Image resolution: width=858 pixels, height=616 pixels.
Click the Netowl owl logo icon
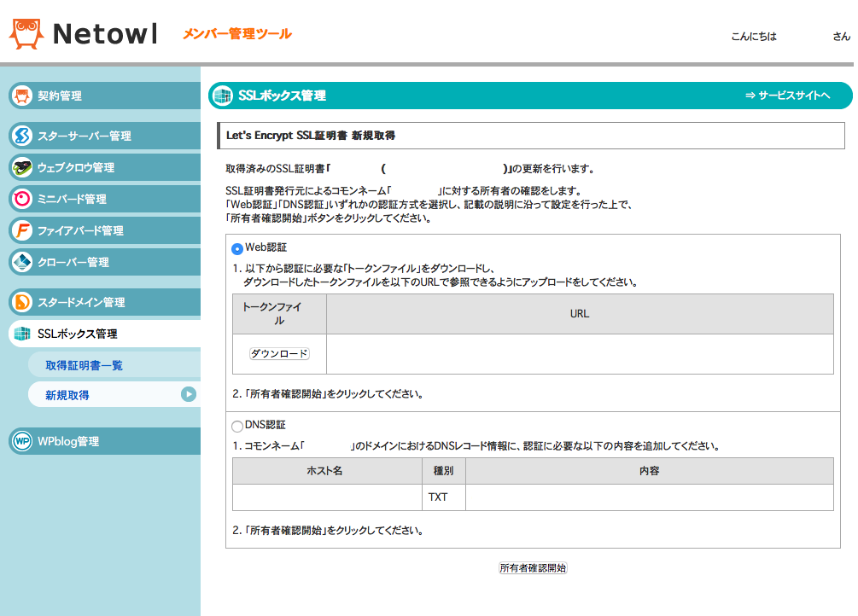pos(26,34)
